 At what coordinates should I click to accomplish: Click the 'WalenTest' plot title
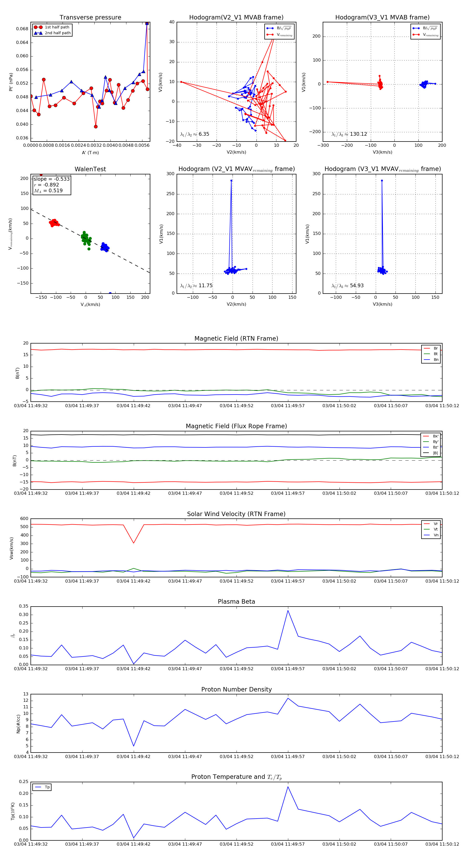90,169
